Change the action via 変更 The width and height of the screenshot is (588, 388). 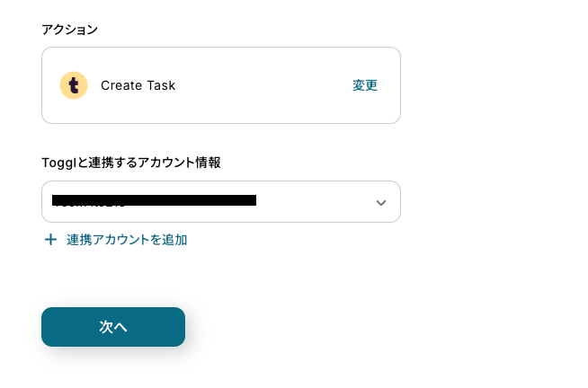coord(365,85)
